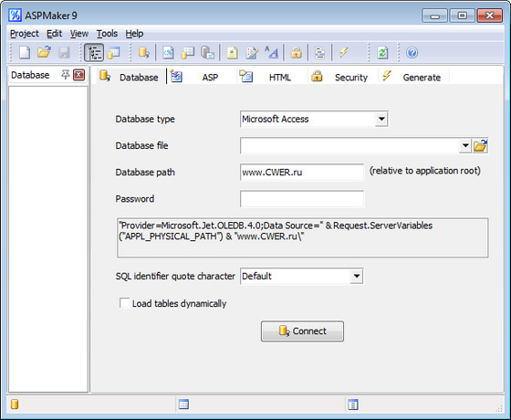Viewport: 511px width, 420px height.
Task: Browse for database file with folder icon
Action: click(x=480, y=146)
